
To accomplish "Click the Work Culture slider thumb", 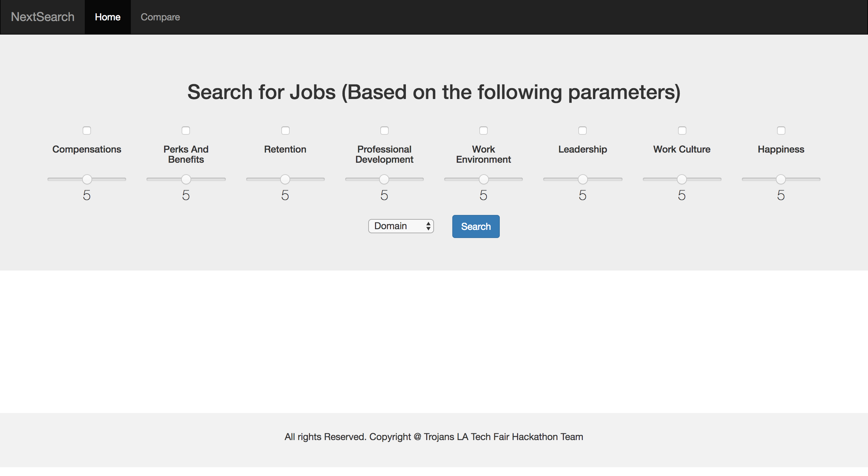I will (x=682, y=179).
